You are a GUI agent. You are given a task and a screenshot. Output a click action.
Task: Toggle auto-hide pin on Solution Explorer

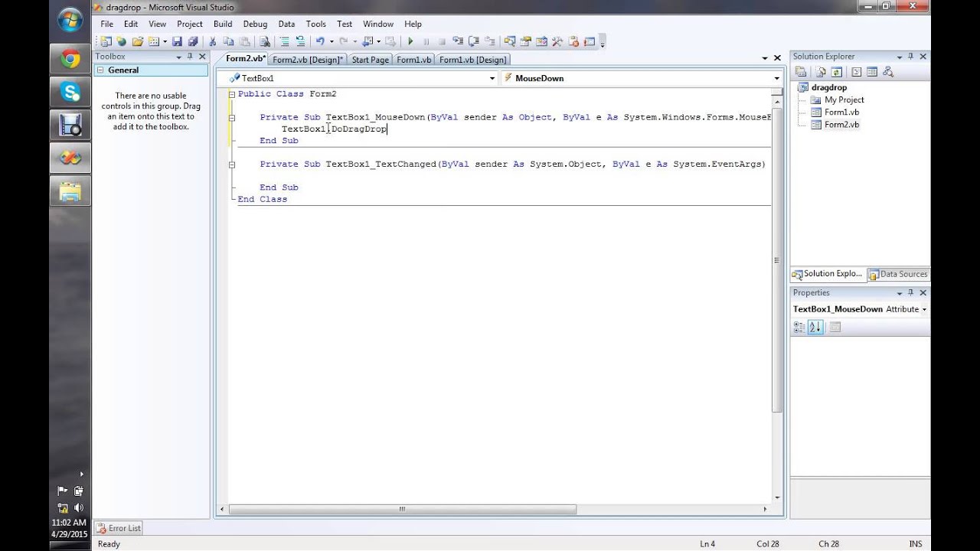(x=910, y=57)
